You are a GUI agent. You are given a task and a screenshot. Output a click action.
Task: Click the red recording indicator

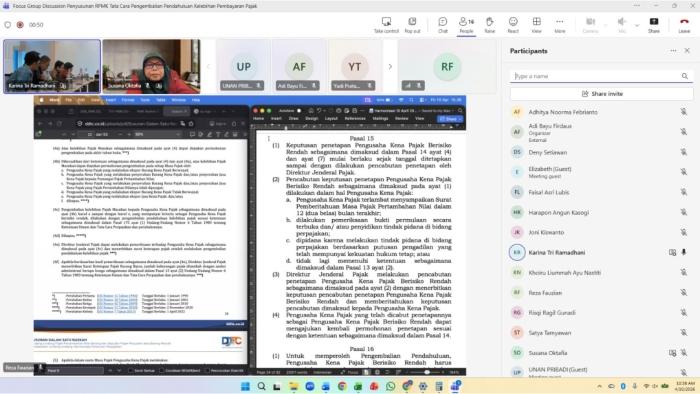pyautogui.click(x=20, y=25)
